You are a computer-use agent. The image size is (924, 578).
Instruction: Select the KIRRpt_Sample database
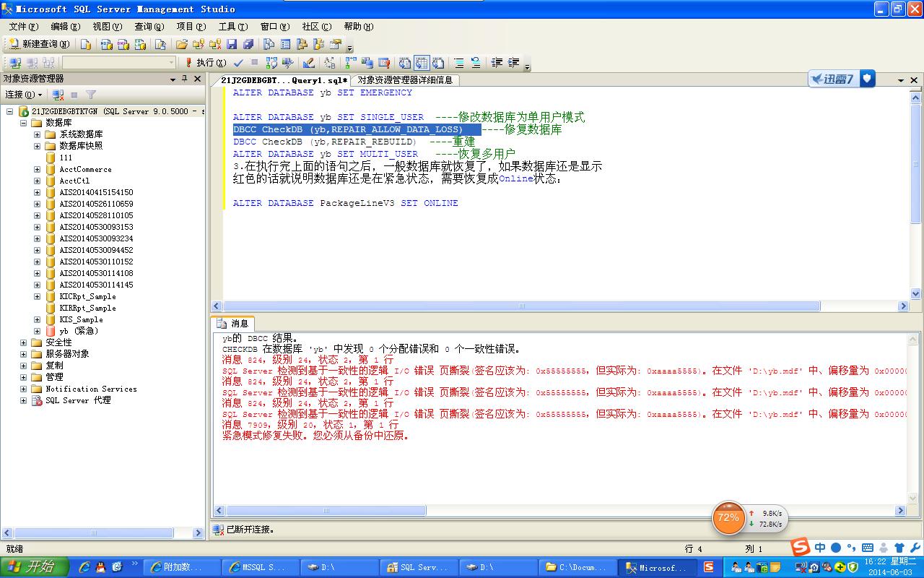pyautogui.click(x=87, y=308)
